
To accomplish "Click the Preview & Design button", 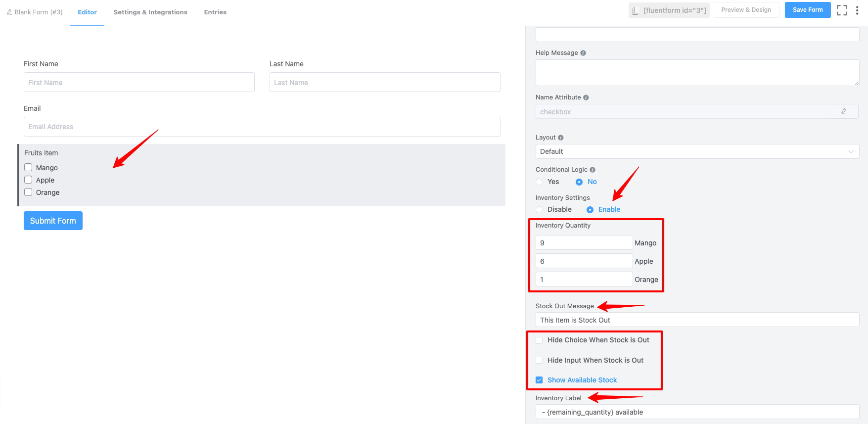I will [746, 10].
